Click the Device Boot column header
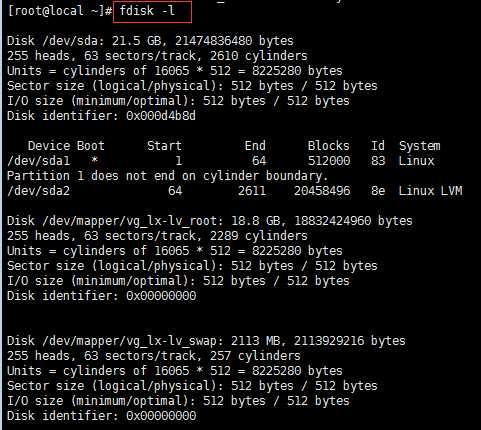Image resolution: width=481 pixels, height=430 pixels. point(66,146)
